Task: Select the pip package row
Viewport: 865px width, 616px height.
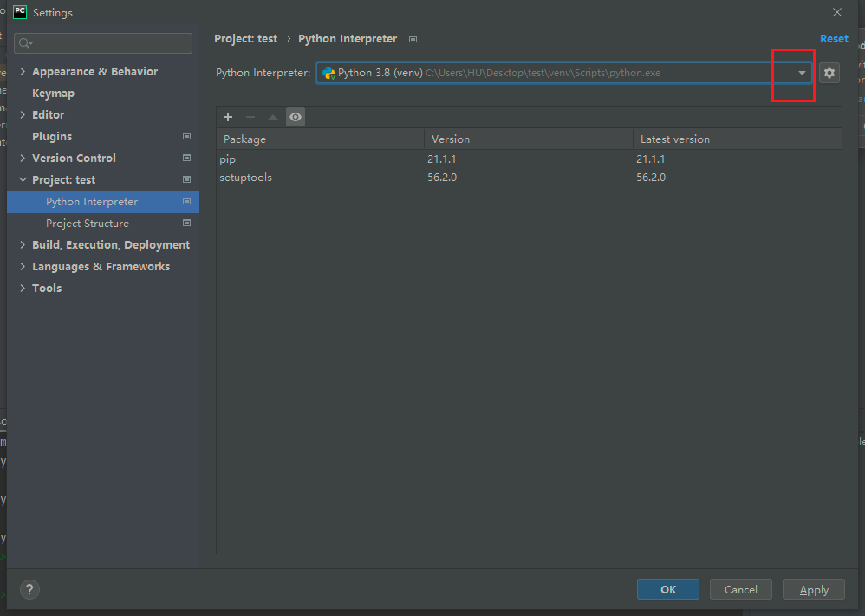Action: tap(529, 159)
